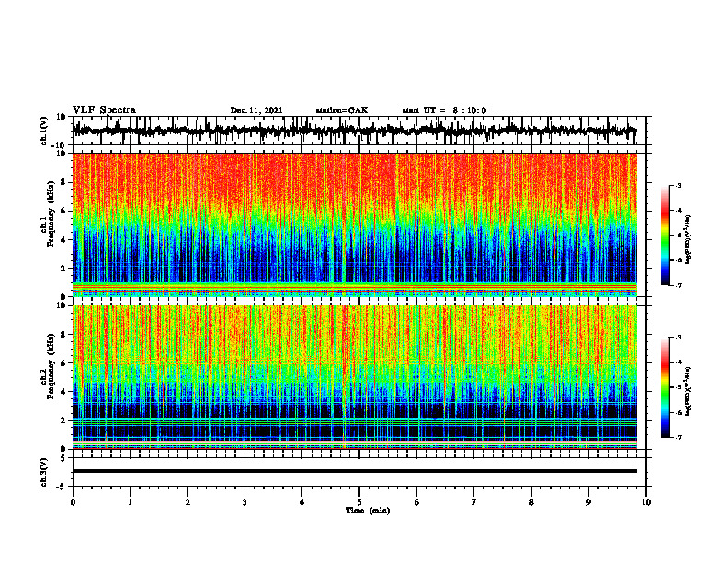Click the "2" tick of ch.1 frequency axis
This screenshot has height=563, width=728.
63,268
